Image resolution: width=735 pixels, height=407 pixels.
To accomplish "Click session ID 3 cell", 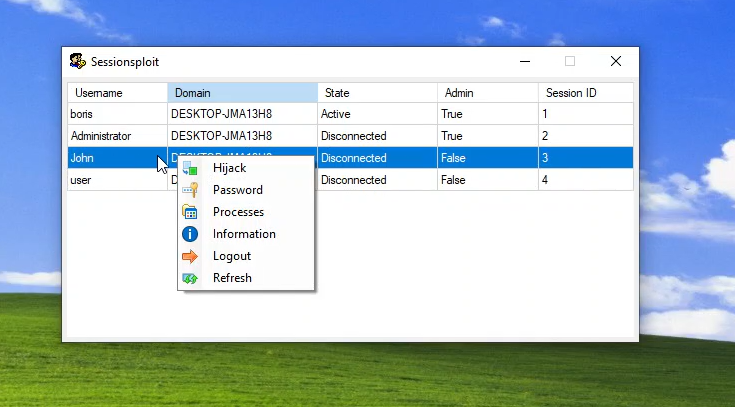I will [586, 158].
